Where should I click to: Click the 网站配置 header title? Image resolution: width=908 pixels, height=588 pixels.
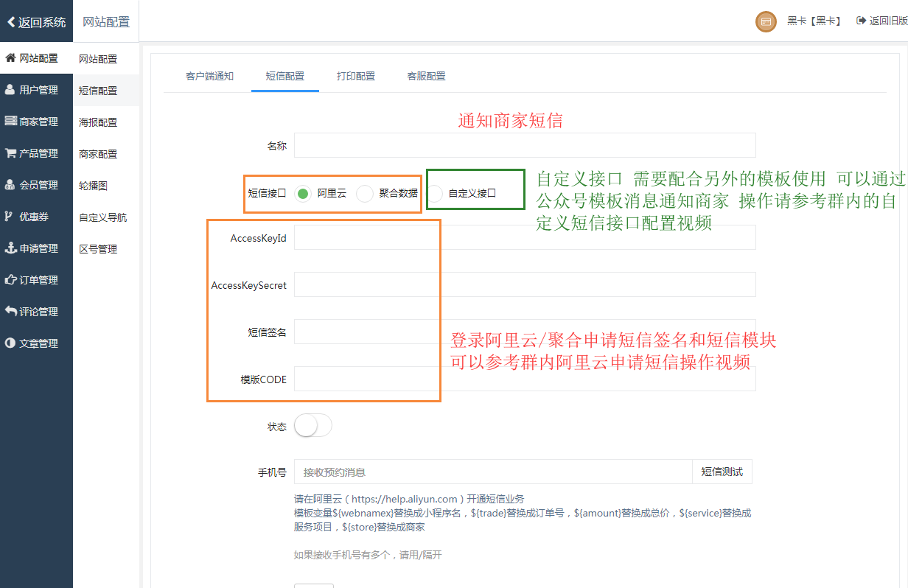tap(106, 22)
